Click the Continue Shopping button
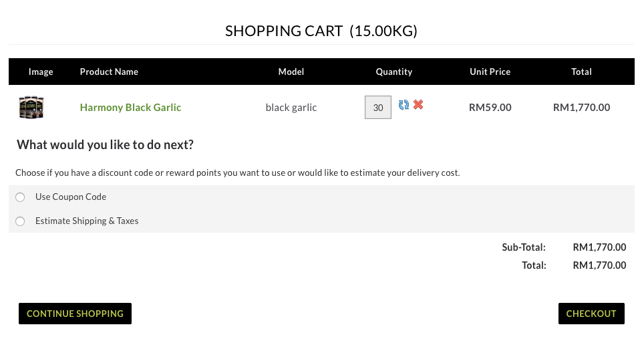 point(75,314)
